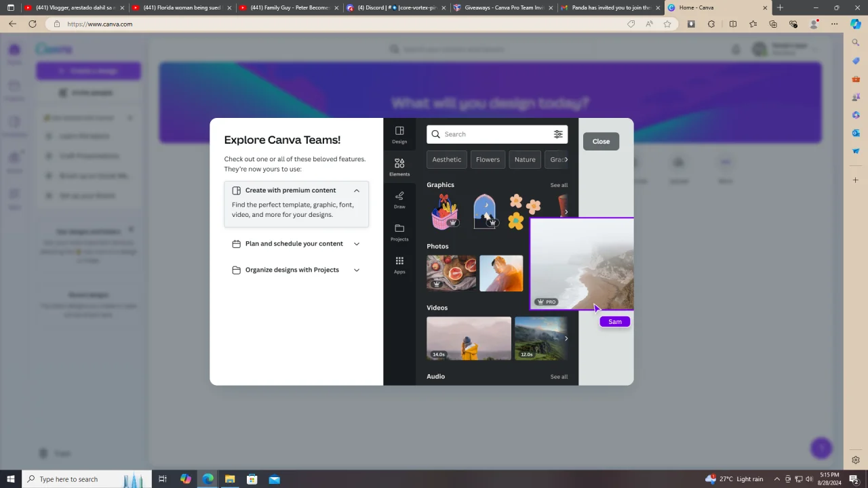Add a sidebar app with plus
868x488 pixels.
(x=856, y=180)
